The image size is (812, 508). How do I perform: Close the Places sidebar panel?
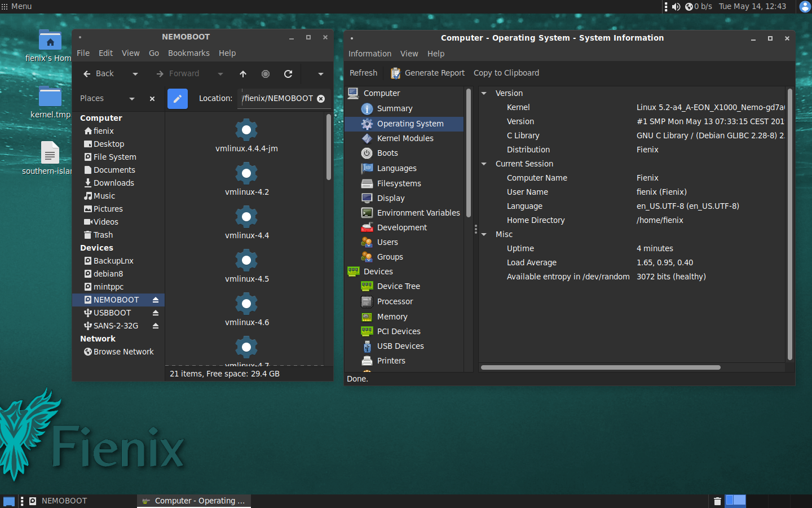pos(152,99)
